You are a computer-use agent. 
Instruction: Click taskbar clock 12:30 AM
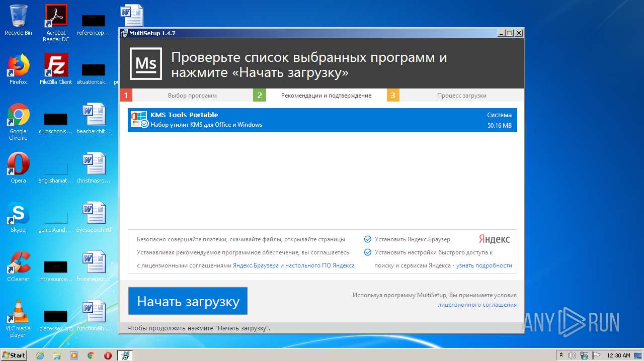click(618, 355)
